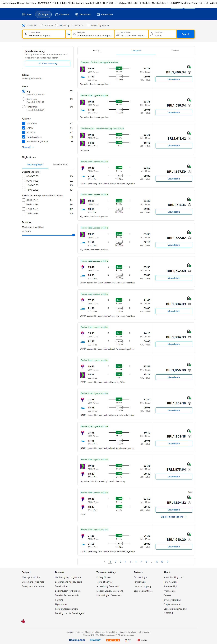Image resolution: width=217 pixels, height=644 pixels.
Task: Uncheck the Turkish Airlines filter
Action: (24, 137)
